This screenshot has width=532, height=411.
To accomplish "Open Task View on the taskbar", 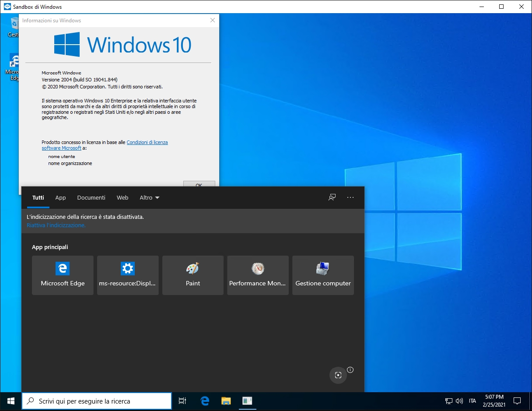I will click(x=182, y=401).
